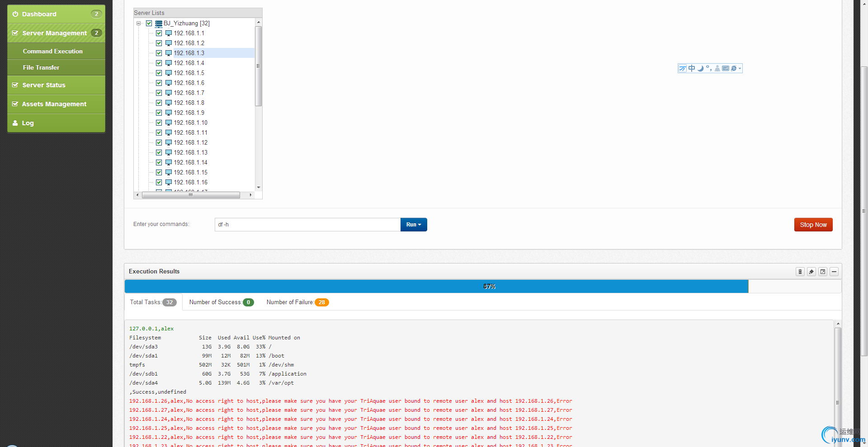Uncheck the 192.168.1.6 checkbox
Screen dimensions: 868x447
159,83
